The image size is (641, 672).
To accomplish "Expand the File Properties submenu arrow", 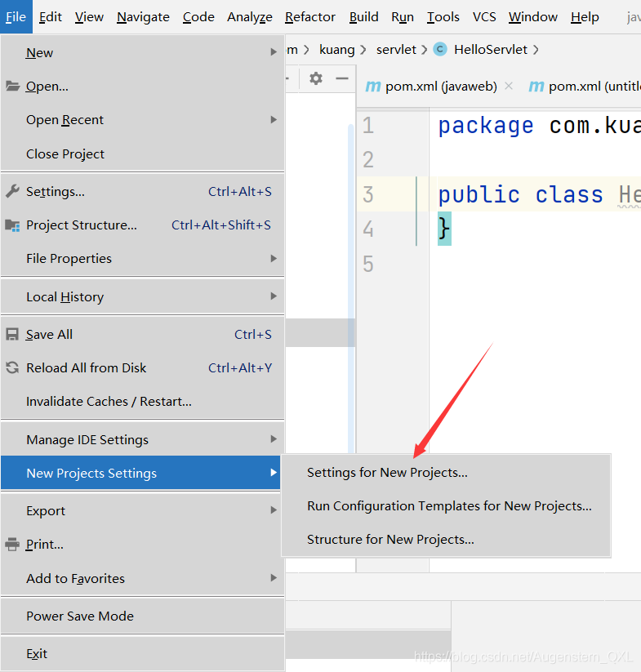I will click(274, 258).
